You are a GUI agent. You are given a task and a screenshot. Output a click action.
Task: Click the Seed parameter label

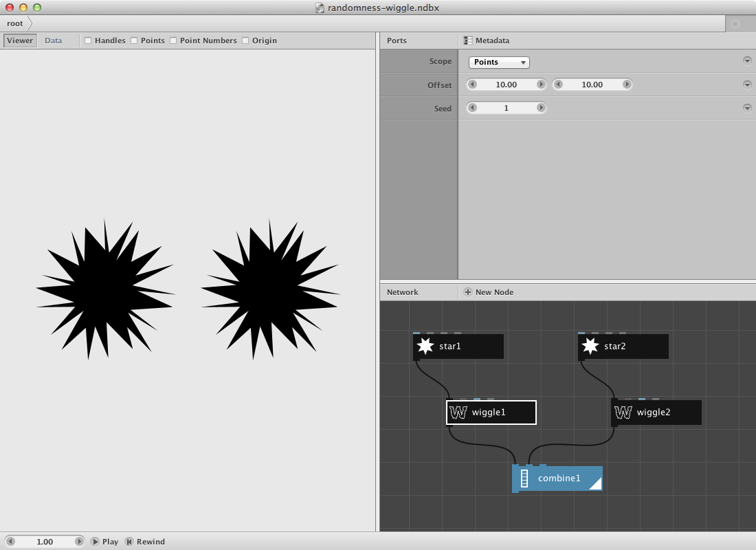tap(443, 109)
